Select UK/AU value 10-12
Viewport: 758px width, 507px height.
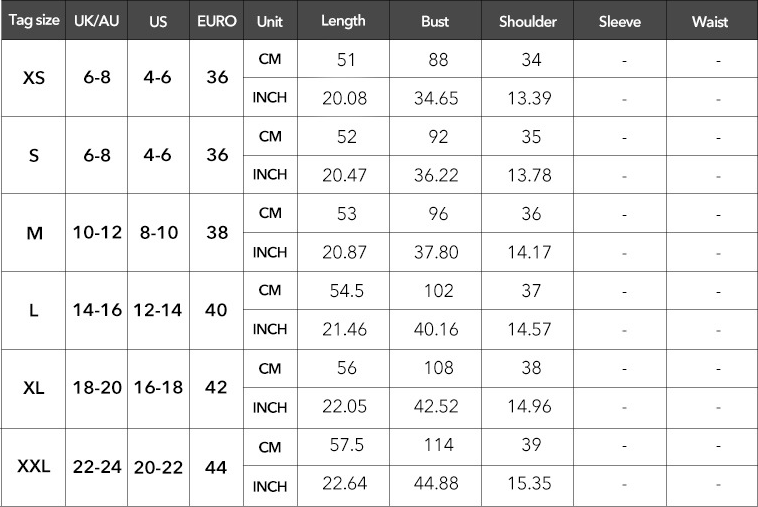97,232
